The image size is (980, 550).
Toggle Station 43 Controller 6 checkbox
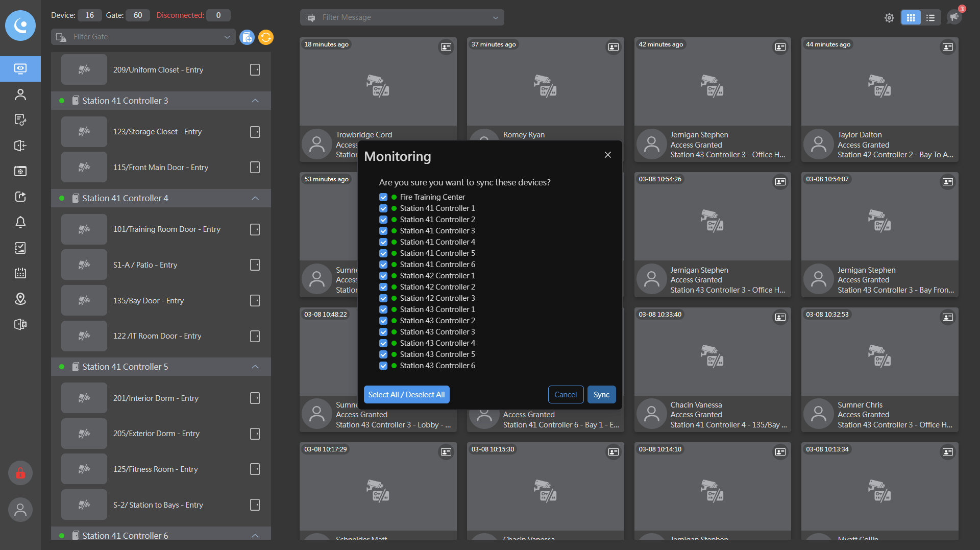(383, 366)
